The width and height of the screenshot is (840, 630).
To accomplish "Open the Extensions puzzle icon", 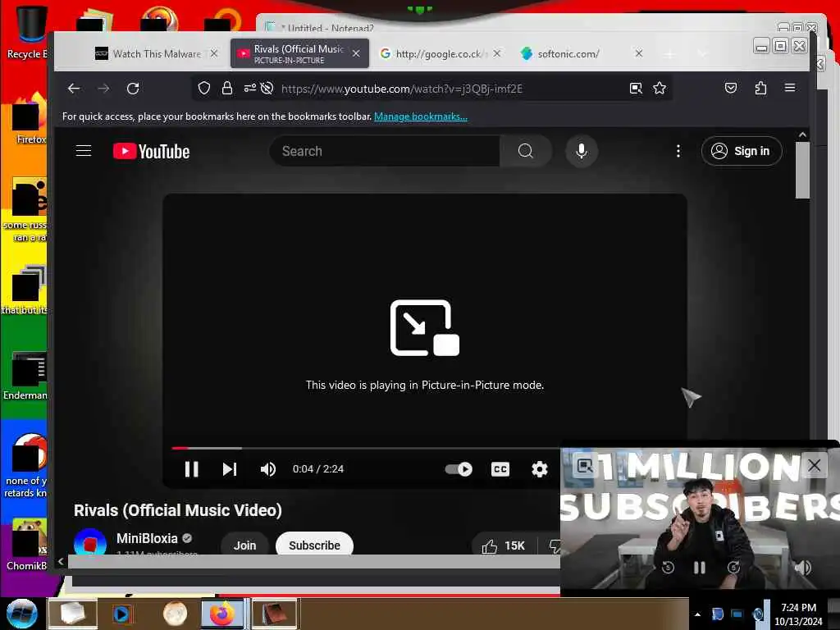I will coord(760,89).
